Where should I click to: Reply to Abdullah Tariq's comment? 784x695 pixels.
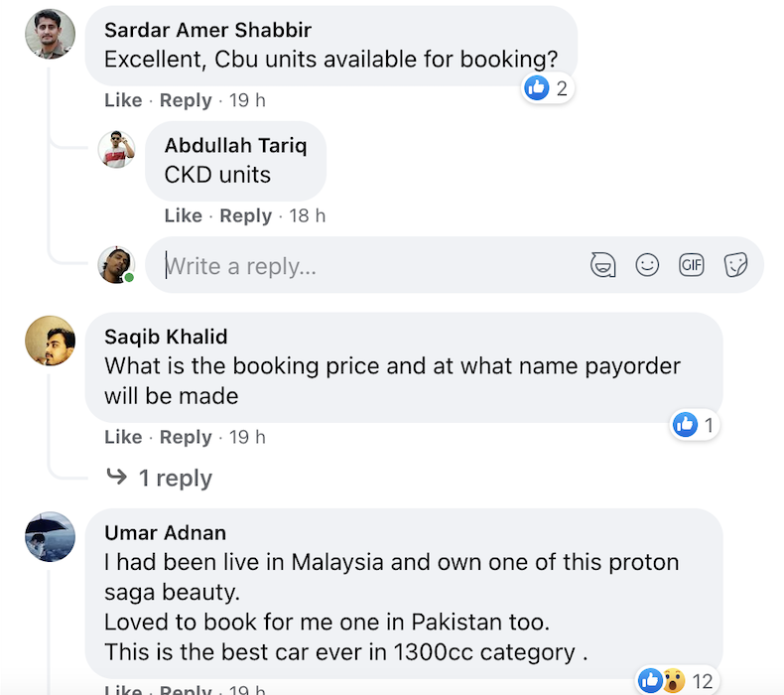coord(246,215)
